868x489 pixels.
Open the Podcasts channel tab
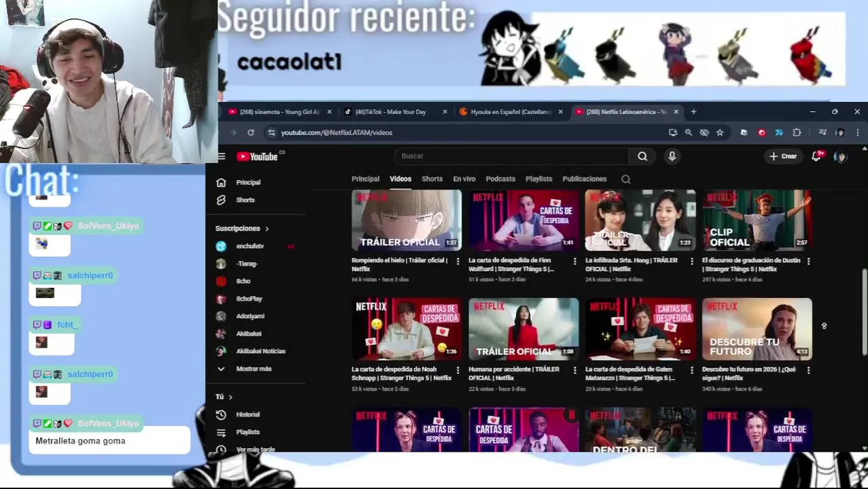click(501, 179)
